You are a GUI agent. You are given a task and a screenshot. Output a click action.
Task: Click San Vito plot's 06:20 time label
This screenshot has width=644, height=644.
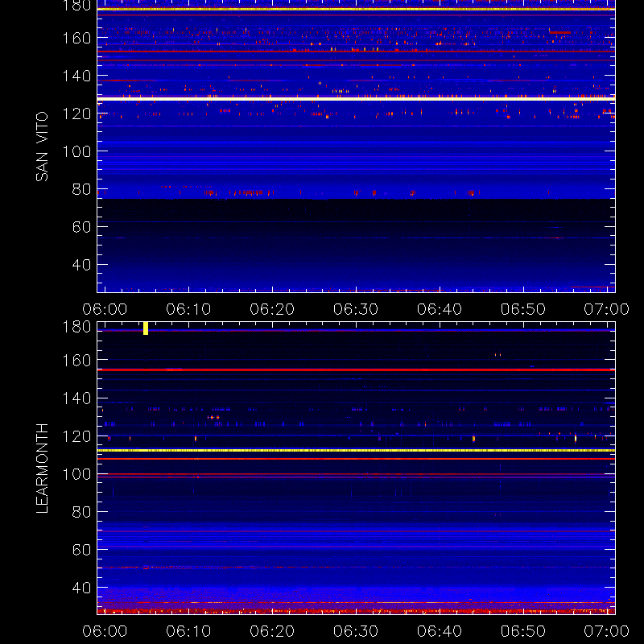point(272,309)
